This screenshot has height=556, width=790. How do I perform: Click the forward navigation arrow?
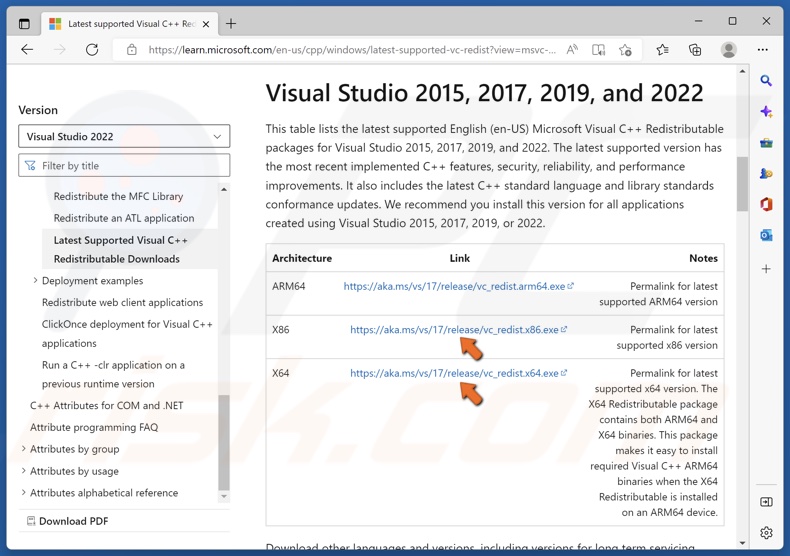coord(59,49)
